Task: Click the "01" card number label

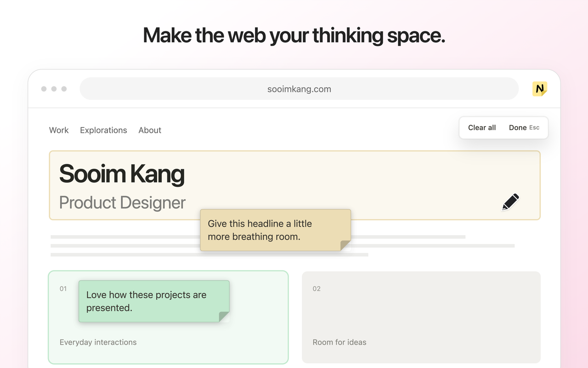Action: tap(63, 288)
